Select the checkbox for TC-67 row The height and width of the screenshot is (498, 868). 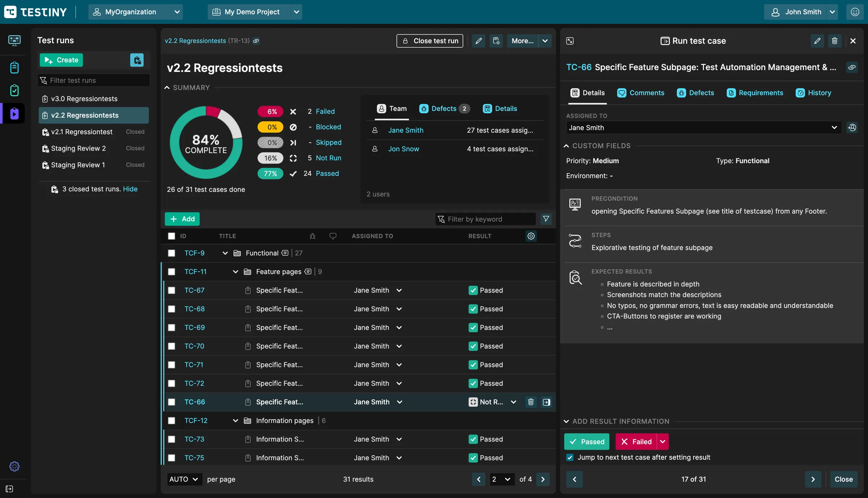pyautogui.click(x=171, y=290)
